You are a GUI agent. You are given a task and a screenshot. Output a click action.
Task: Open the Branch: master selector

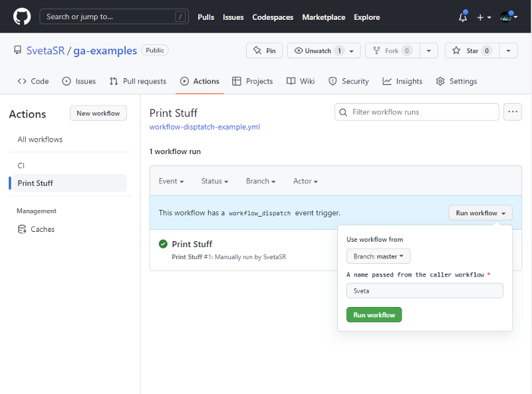pos(378,256)
